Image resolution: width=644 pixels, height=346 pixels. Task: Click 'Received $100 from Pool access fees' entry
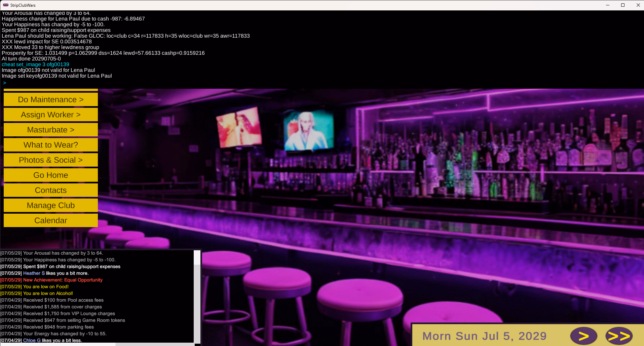click(x=52, y=300)
